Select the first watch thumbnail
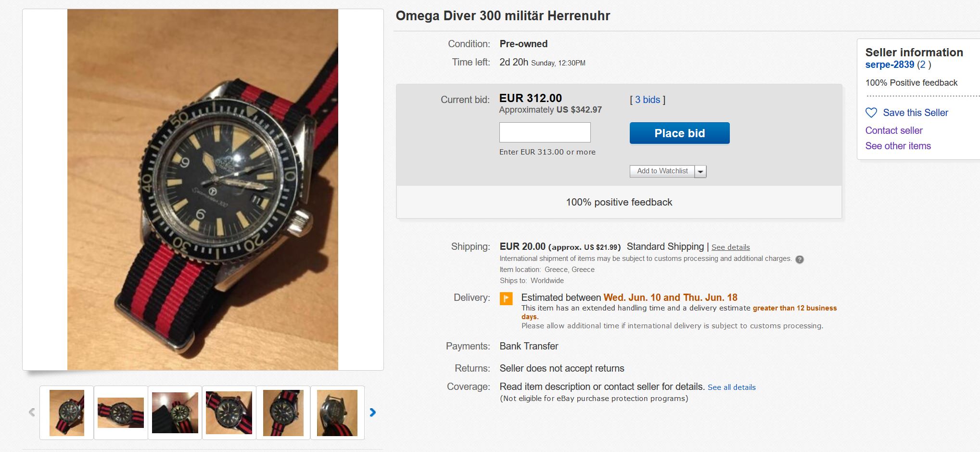 pos(67,413)
